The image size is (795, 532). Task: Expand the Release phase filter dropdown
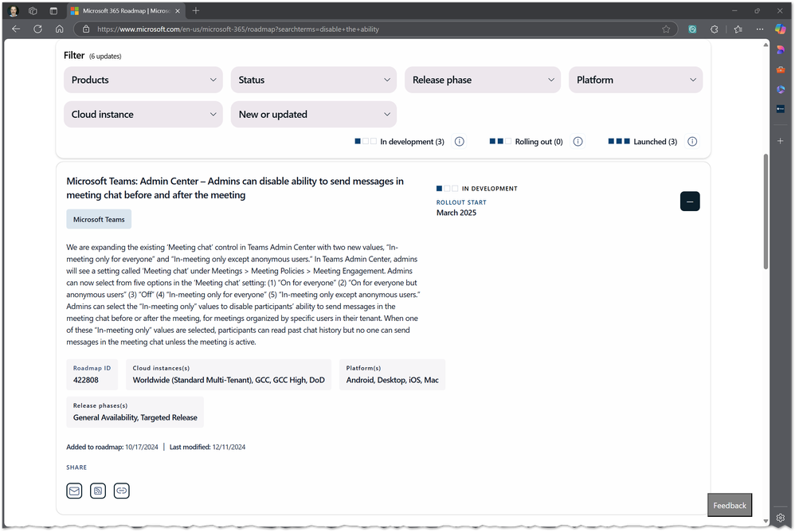(483, 80)
